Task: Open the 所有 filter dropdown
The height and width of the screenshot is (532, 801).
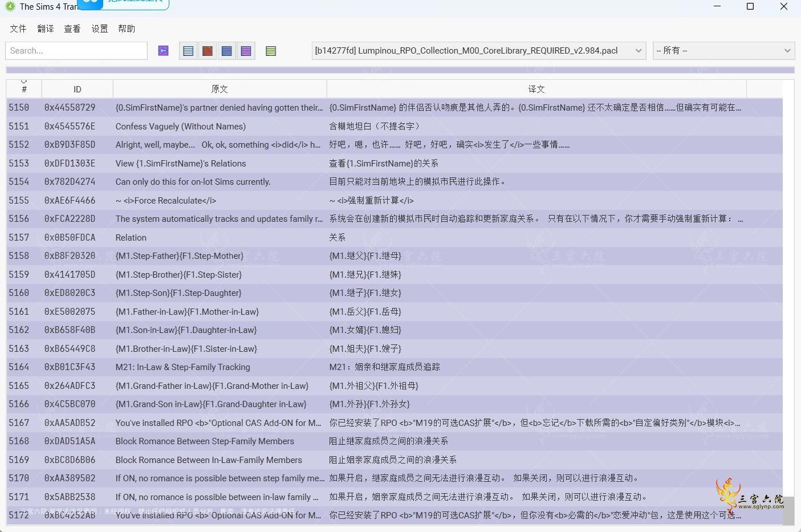Action: [724, 51]
